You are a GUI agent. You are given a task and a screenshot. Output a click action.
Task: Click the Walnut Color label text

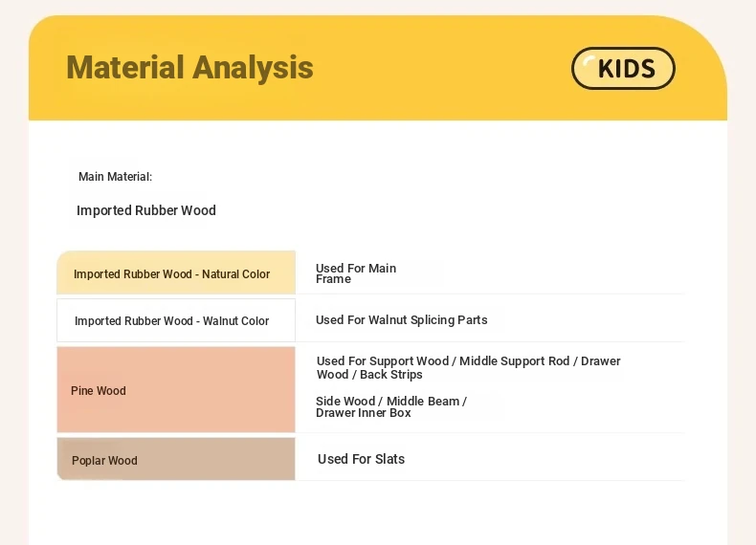coord(171,321)
